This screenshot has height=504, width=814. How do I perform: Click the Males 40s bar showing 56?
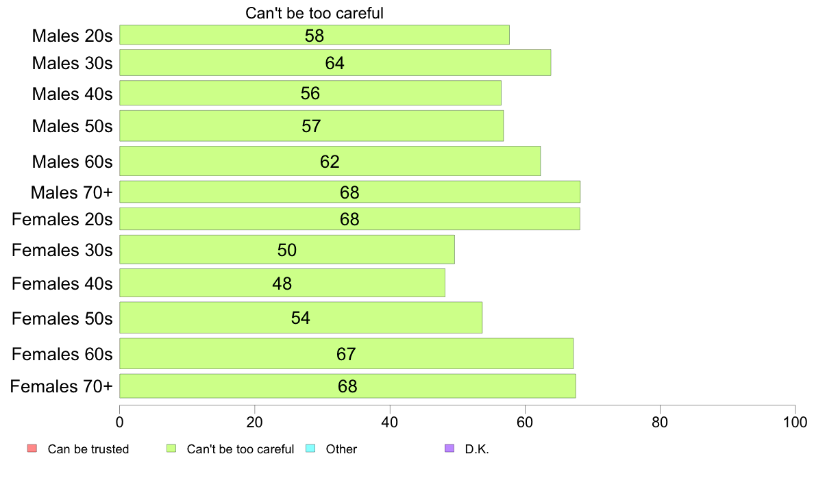310,93
